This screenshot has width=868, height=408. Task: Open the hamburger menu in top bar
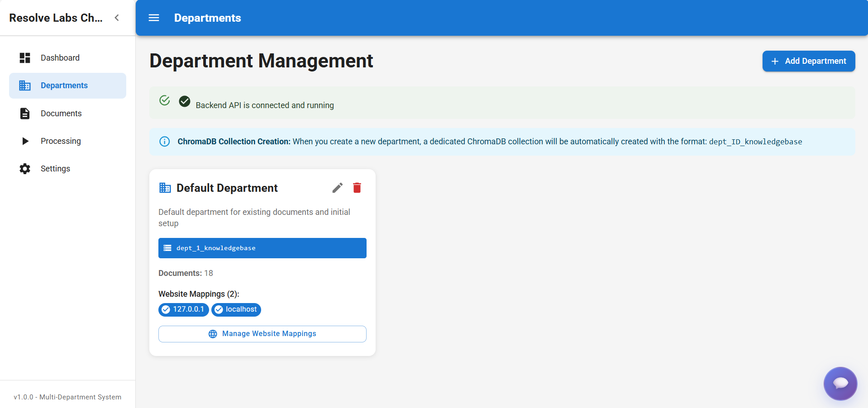(154, 18)
